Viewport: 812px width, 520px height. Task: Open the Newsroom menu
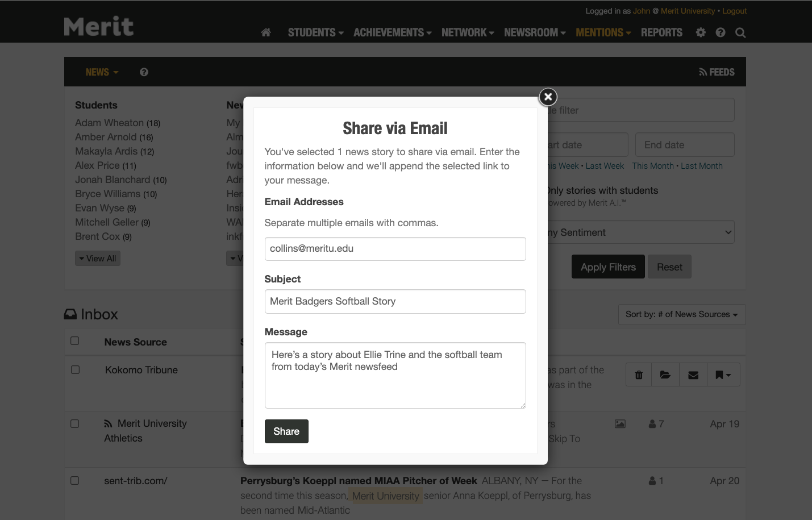pos(534,32)
